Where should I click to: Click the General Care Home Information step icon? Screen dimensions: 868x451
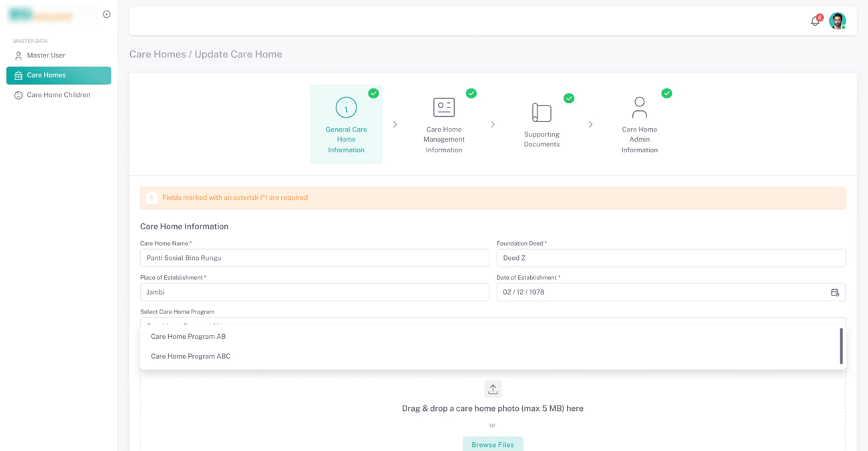pyautogui.click(x=346, y=108)
